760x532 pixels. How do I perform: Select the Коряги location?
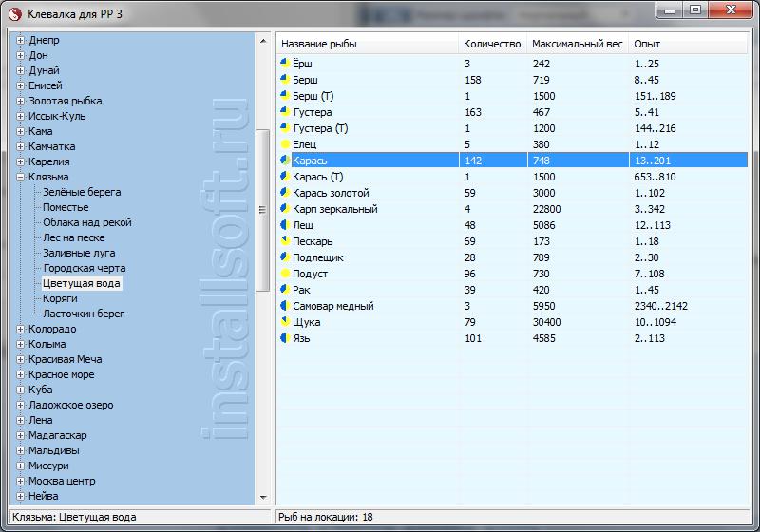[x=60, y=298]
